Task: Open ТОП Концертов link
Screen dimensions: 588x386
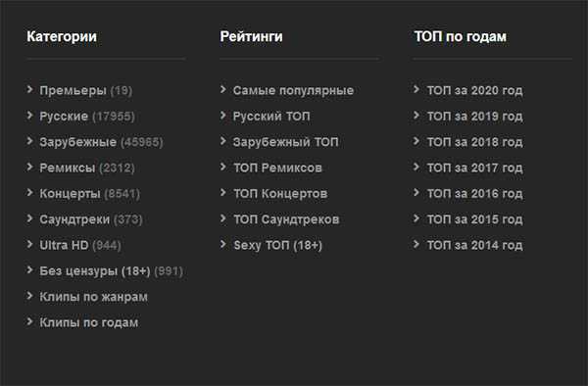Action: [280, 194]
